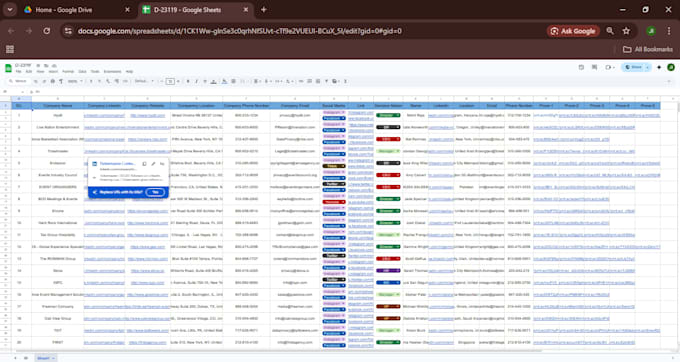Edit link pencil icon in preview popup
680x362 pixels.
(x=153, y=164)
